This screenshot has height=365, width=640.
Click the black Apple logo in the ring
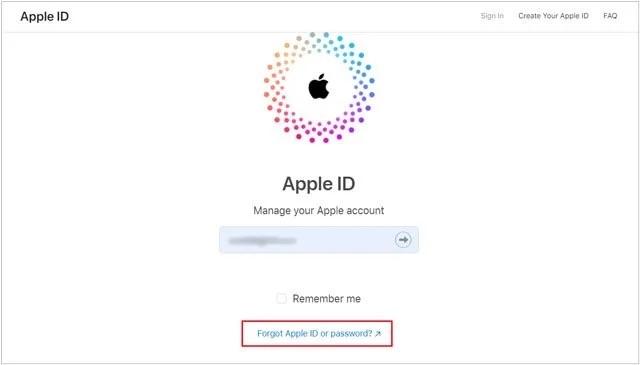tap(319, 87)
